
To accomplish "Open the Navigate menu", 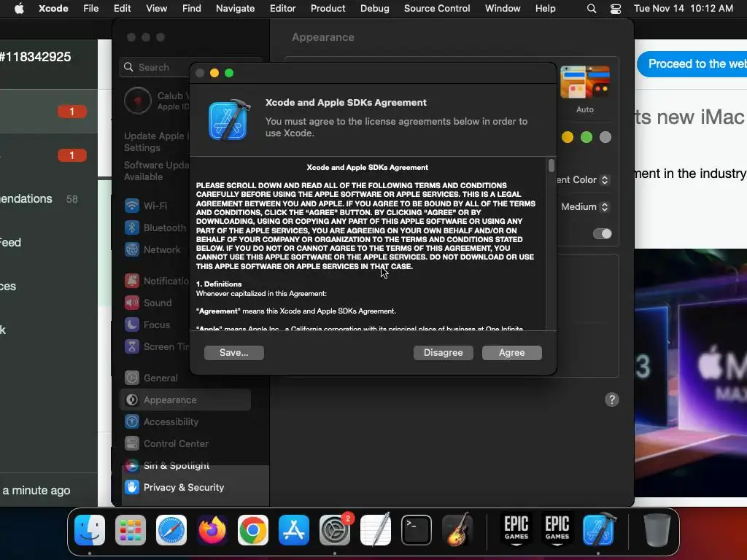I will [x=235, y=8].
